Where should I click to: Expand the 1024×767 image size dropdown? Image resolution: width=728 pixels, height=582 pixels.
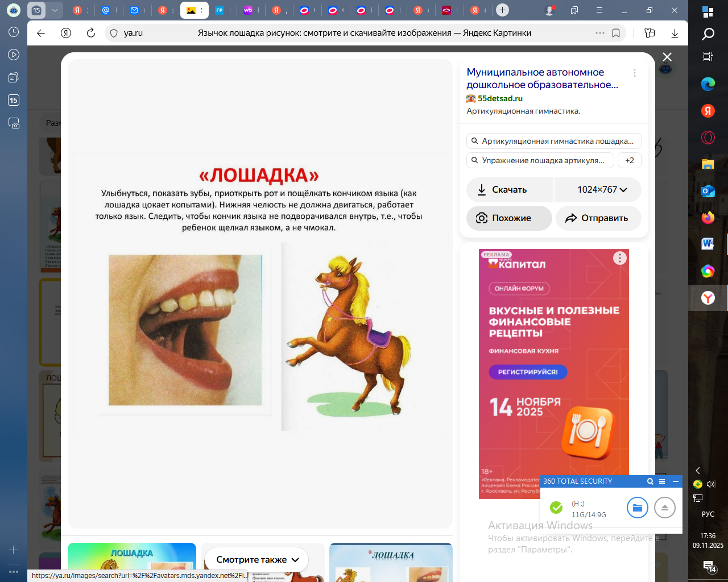coord(602,190)
